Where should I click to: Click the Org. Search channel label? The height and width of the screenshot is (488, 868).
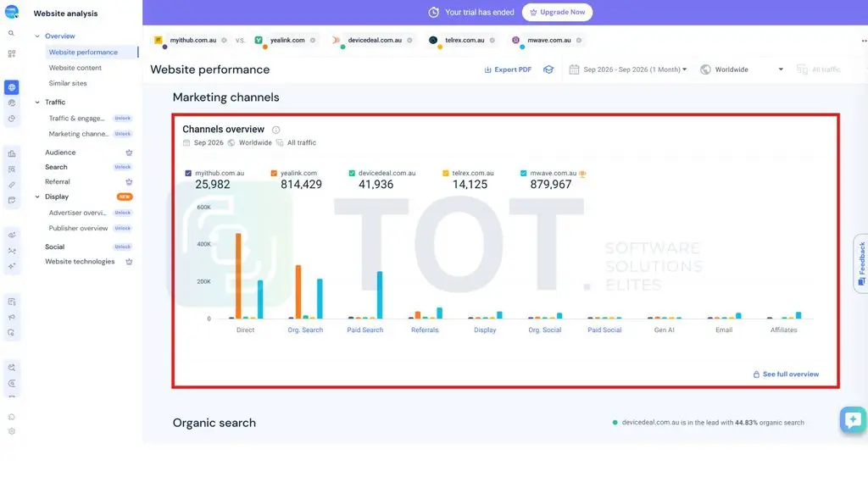click(x=305, y=330)
